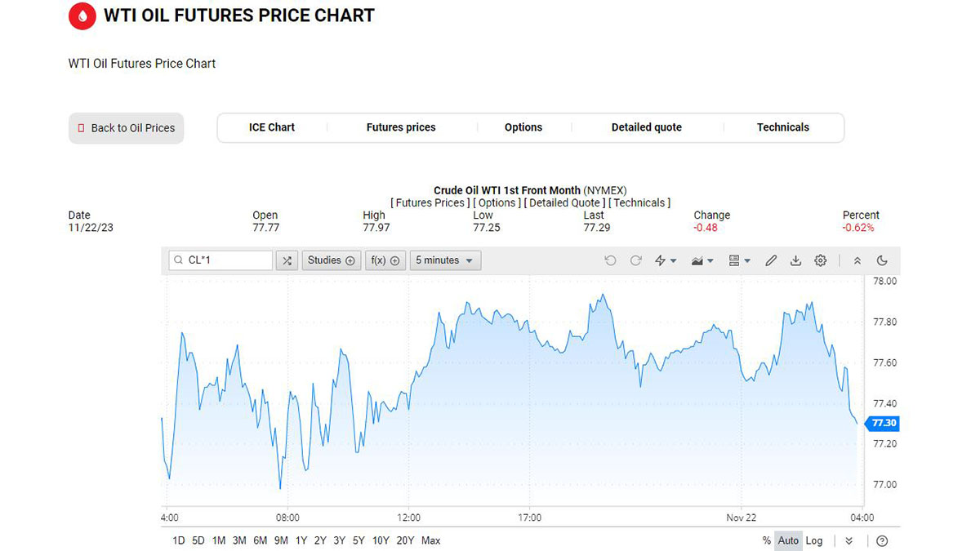980x551 pixels.
Task: Open the pencil drawing tool
Action: [770, 260]
